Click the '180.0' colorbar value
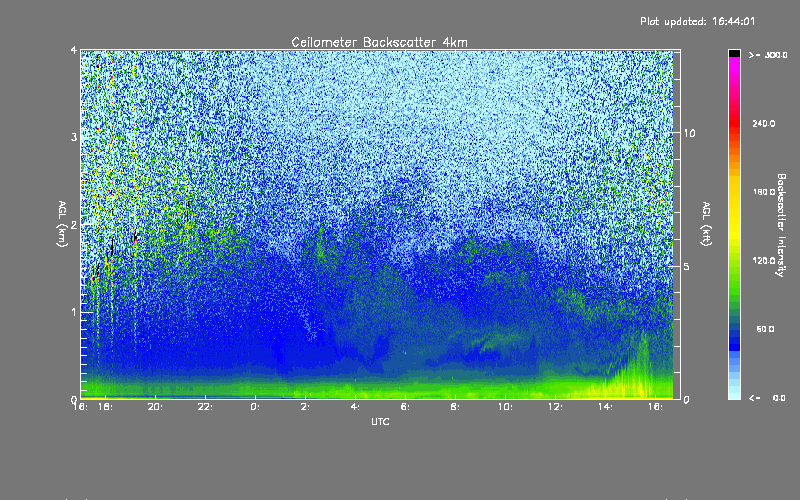 (763, 192)
